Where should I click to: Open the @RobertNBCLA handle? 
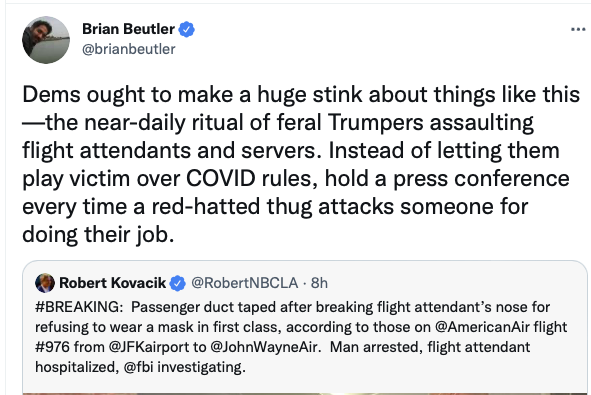pyautogui.click(x=245, y=283)
